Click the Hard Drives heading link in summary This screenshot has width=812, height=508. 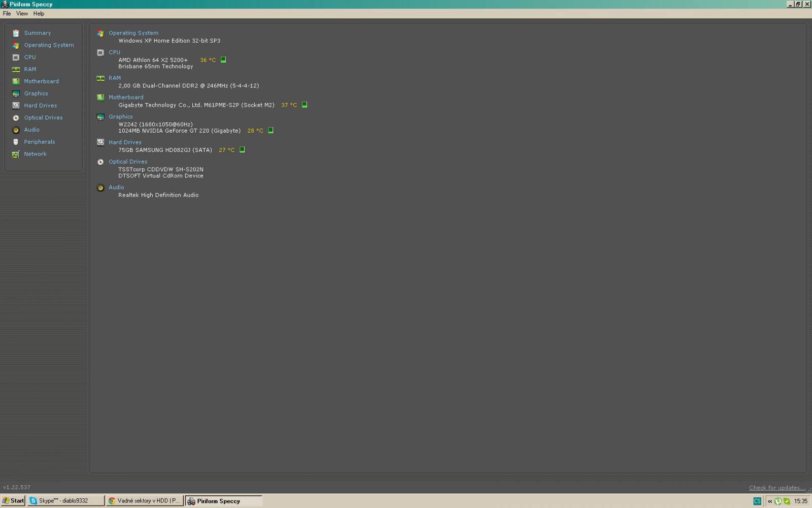click(125, 143)
